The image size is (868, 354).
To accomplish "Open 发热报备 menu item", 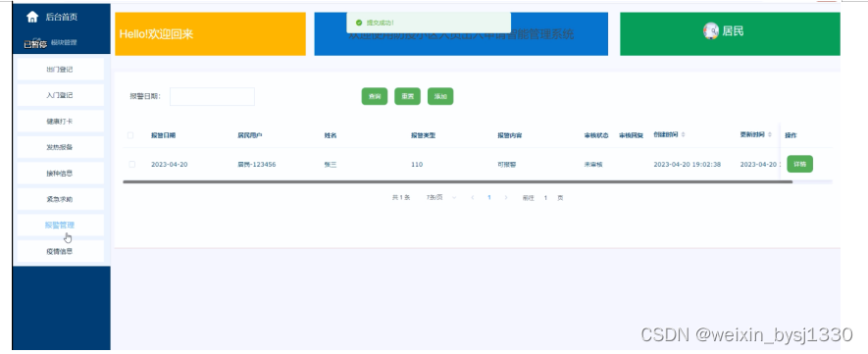I will pos(61,147).
